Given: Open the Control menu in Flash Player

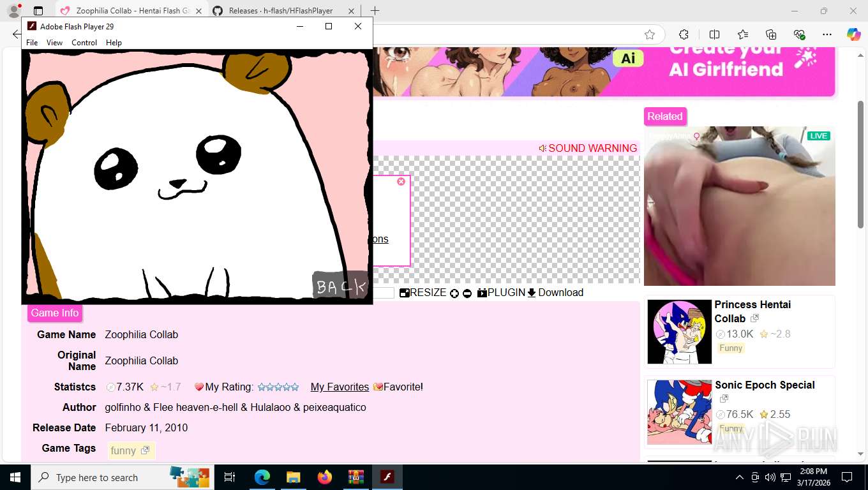Looking at the screenshot, I should point(84,43).
